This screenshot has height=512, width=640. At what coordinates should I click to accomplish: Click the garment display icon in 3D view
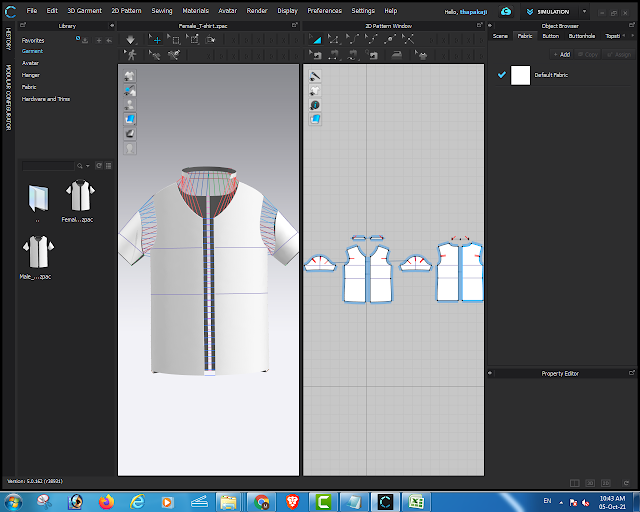(x=130, y=76)
